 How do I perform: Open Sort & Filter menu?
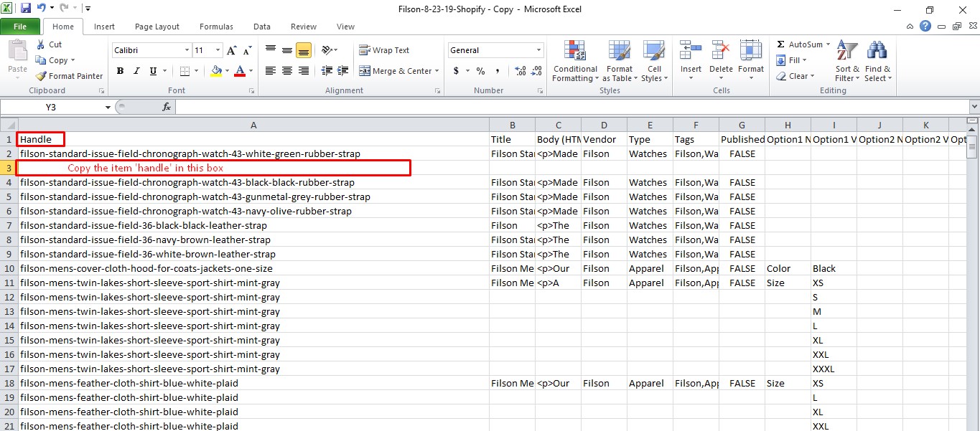847,62
